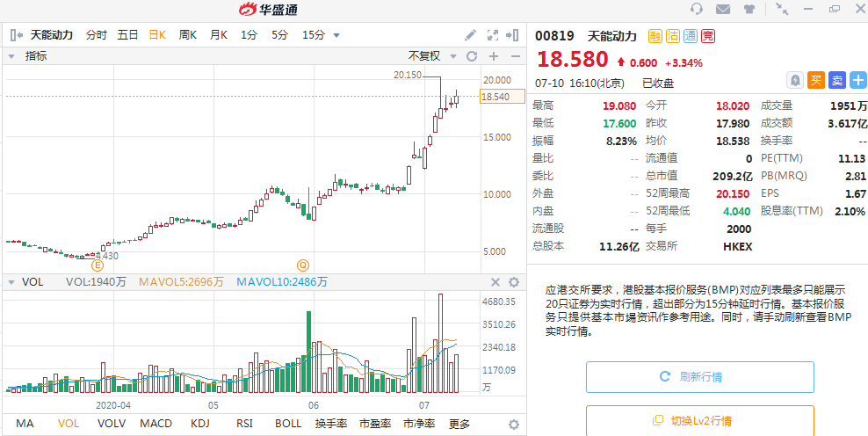Screen dimensions: 868x436
Task: Collapse the right quote panel icon
Action: coord(512,35)
